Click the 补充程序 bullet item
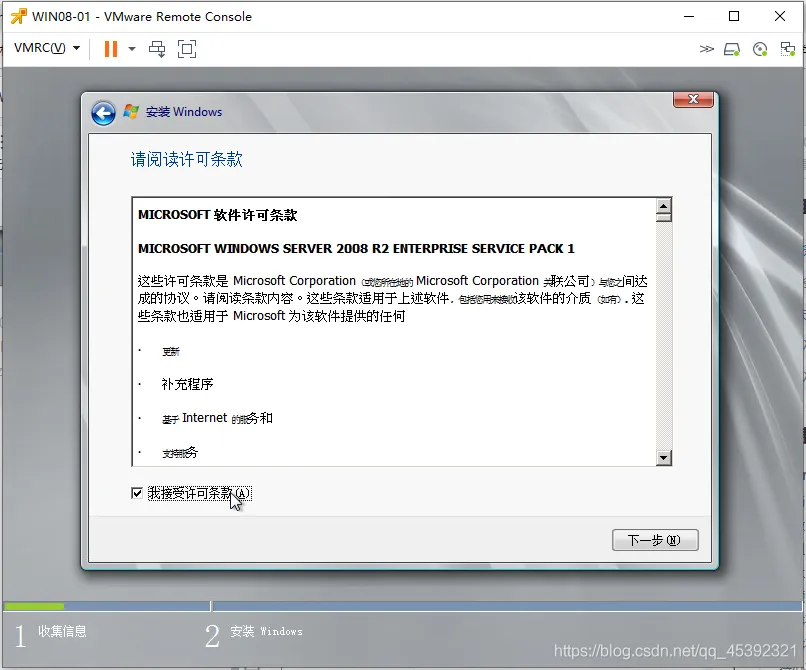 pos(187,384)
